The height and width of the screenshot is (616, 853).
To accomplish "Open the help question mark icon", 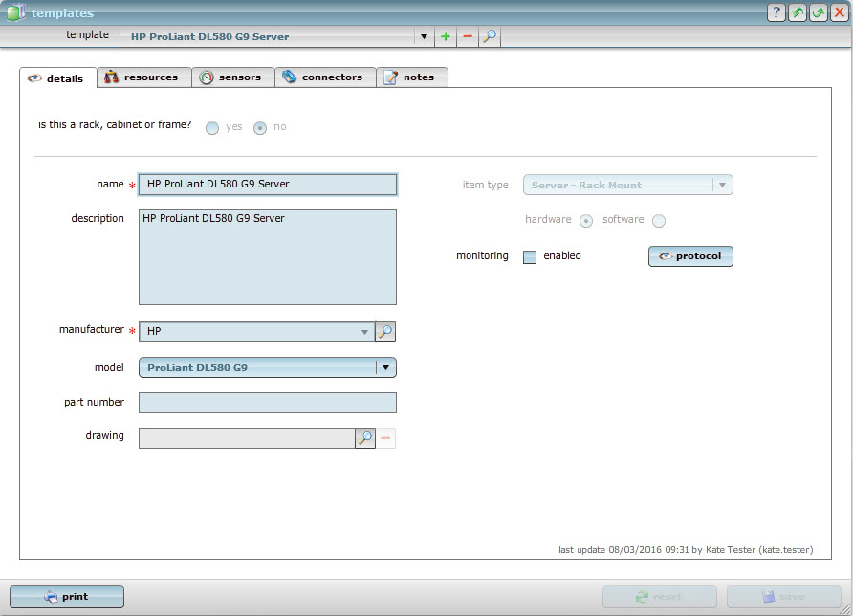I will coord(776,12).
